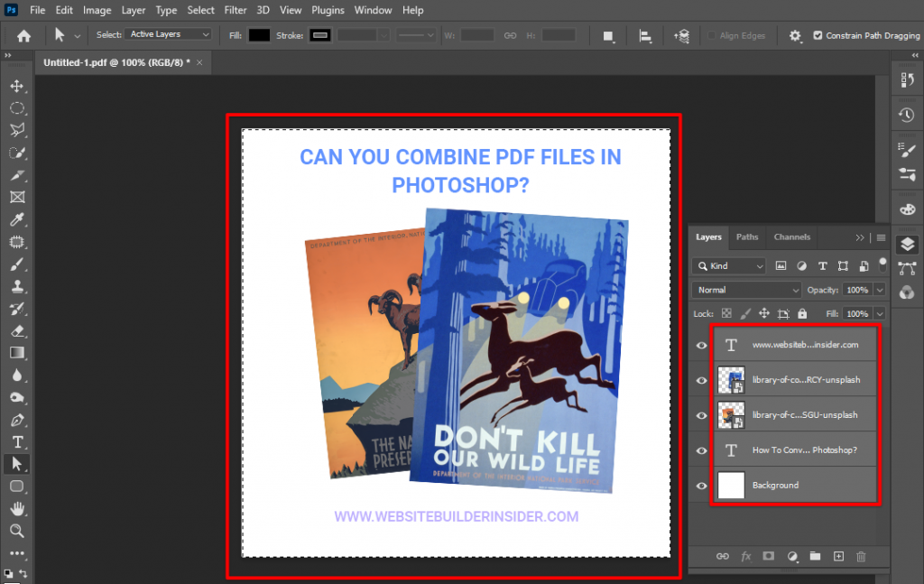Open the Active Layers select dropdown

(168, 34)
